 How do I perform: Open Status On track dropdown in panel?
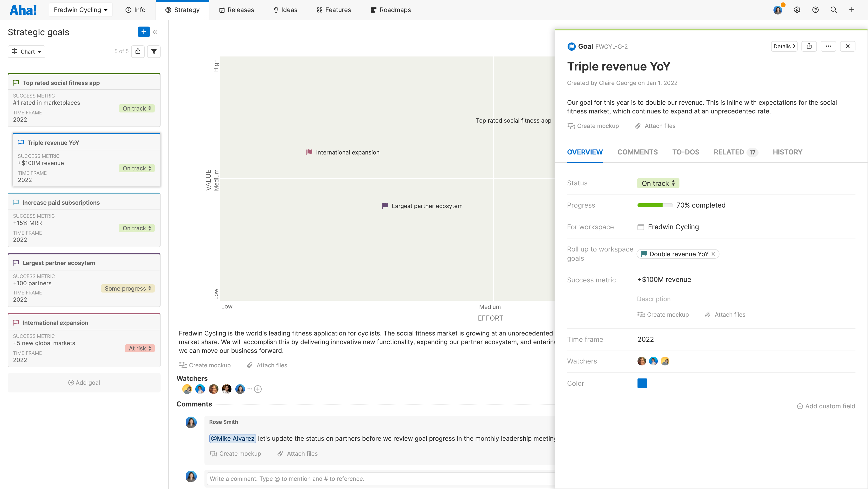tap(658, 183)
